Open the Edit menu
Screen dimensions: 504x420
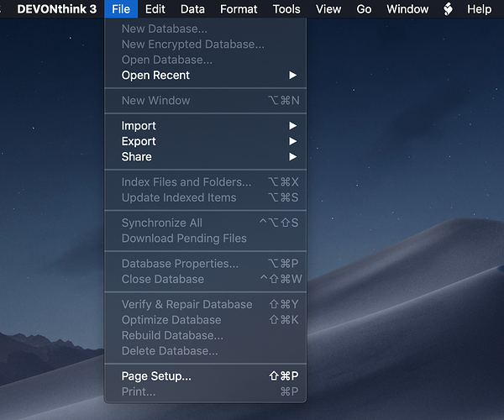(x=155, y=9)
